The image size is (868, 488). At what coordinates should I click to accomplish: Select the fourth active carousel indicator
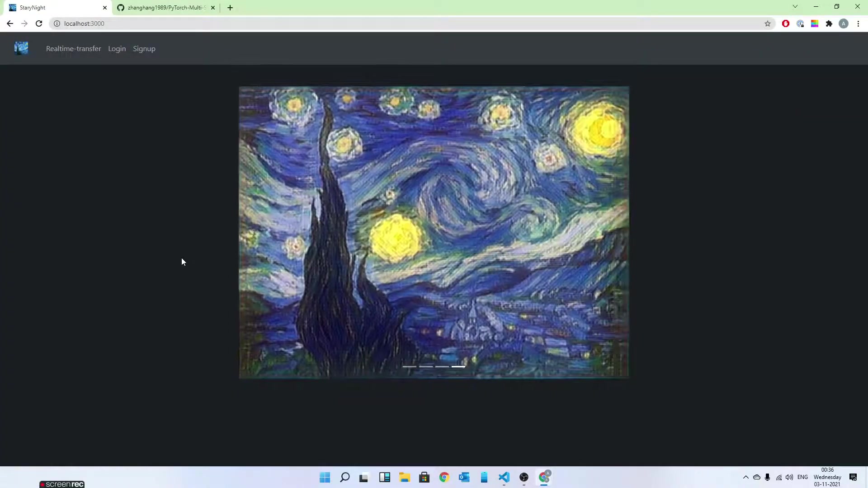click(458, 366)
